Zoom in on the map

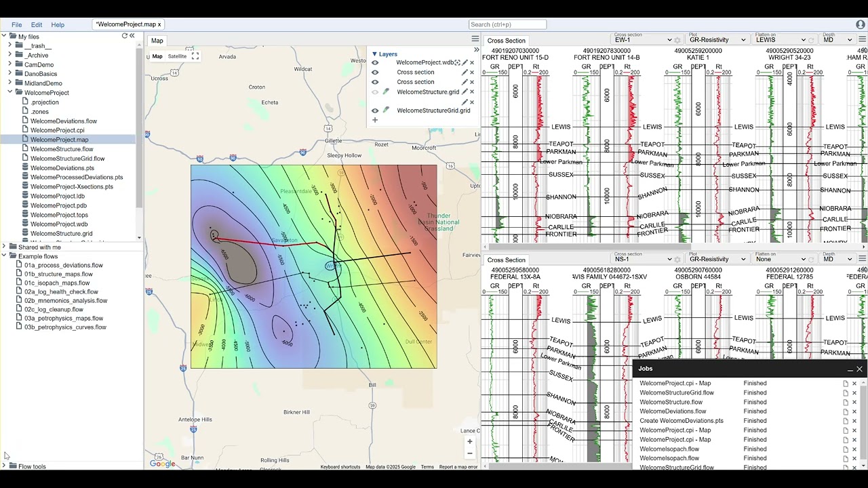click(x=469, y=441)
